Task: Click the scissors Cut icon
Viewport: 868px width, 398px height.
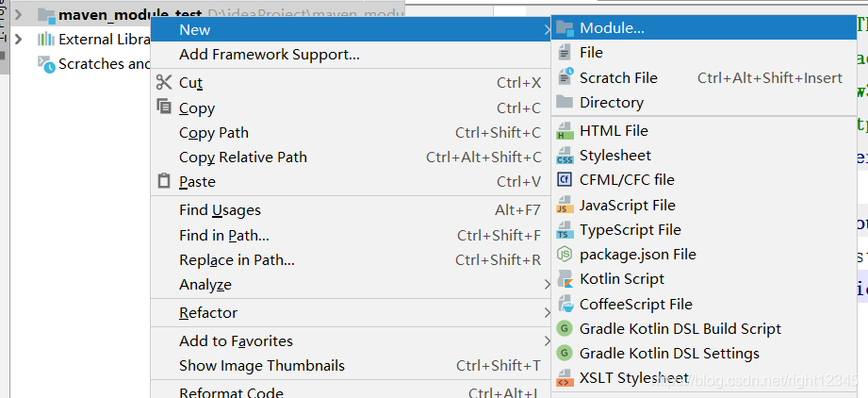Action: click(164, 83)
